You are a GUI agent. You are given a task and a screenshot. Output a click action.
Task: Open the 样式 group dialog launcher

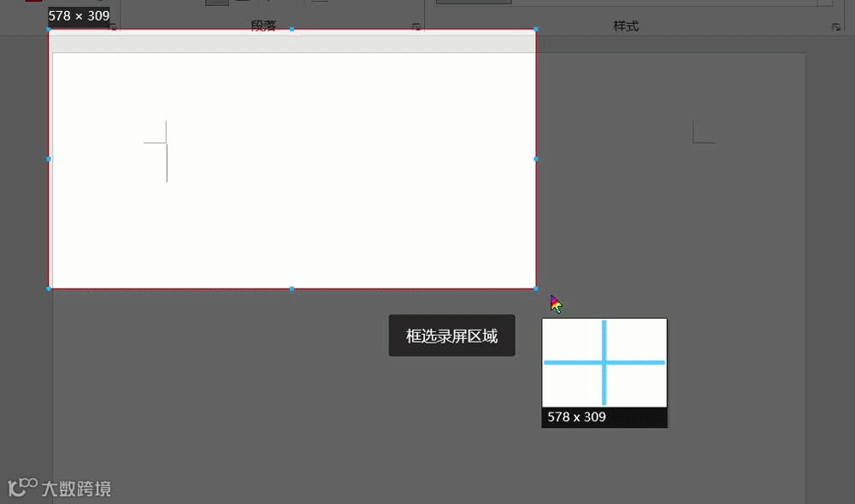click(836, 26)
